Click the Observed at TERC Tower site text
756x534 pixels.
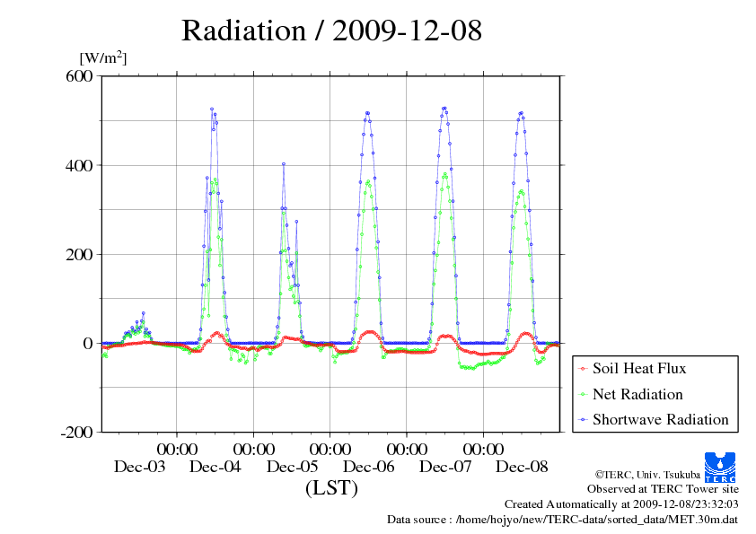(x=663, y=489)
